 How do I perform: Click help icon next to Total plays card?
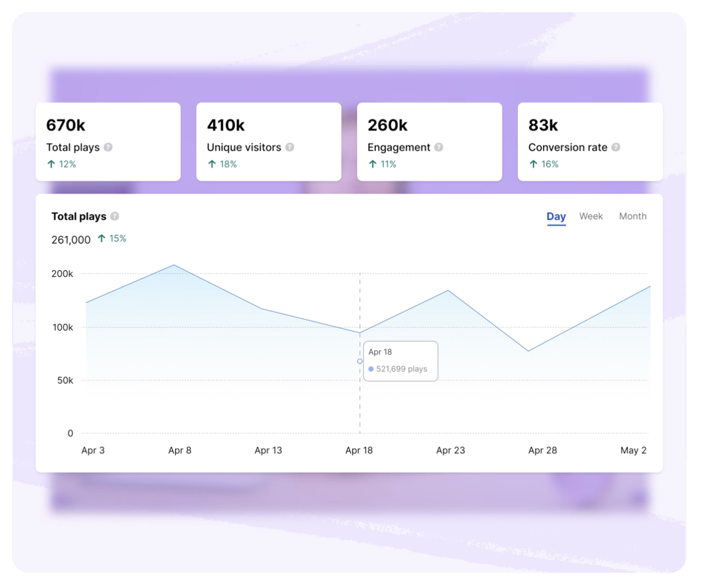(x=108, y=148)
